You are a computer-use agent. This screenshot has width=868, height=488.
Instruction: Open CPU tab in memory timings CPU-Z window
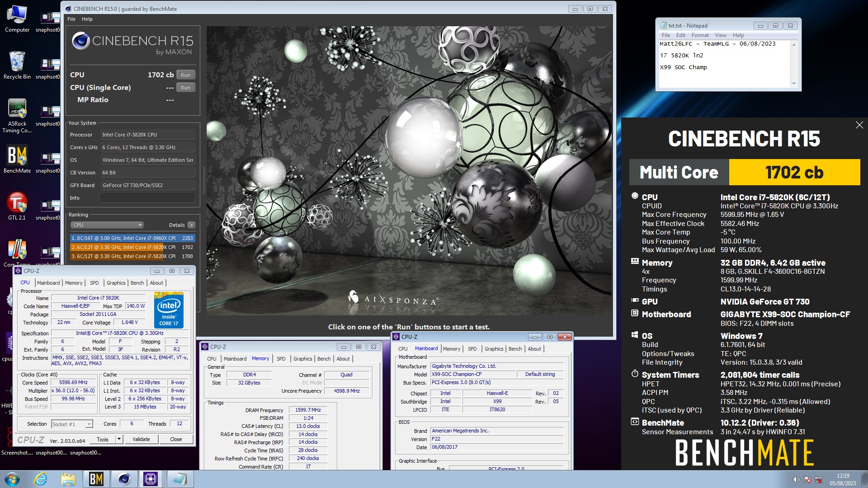[x=212, y=359]
